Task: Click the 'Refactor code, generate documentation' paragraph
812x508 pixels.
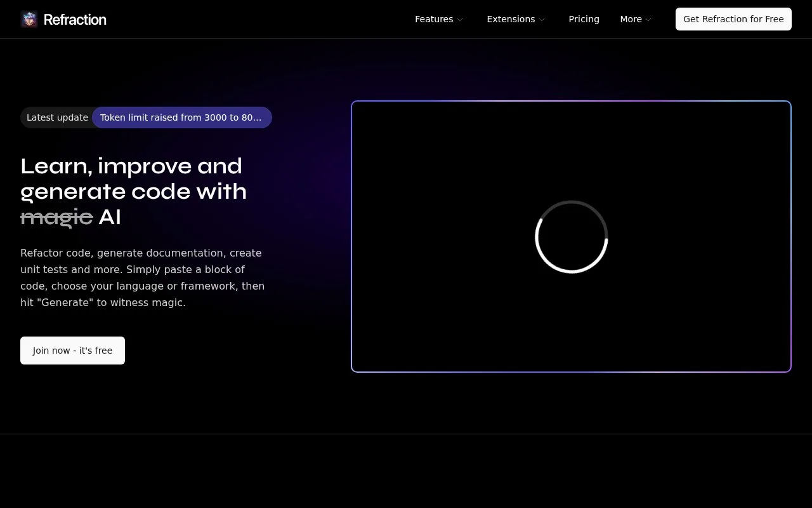Action: coord(143,277)
